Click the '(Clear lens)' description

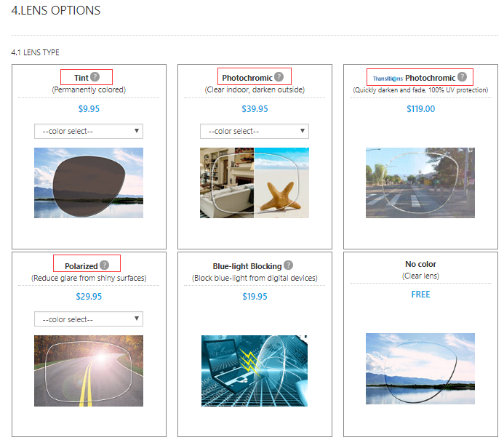point(421,276)
